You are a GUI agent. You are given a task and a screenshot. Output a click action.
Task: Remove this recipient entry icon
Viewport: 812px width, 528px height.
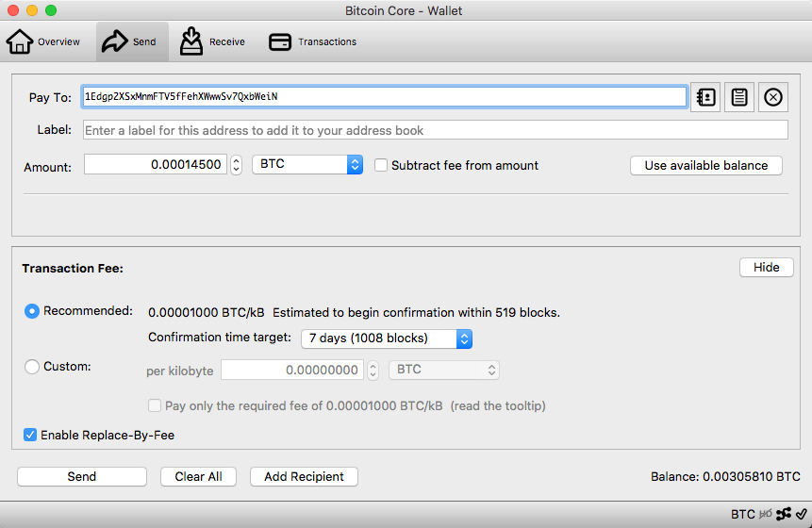point(772,97)
